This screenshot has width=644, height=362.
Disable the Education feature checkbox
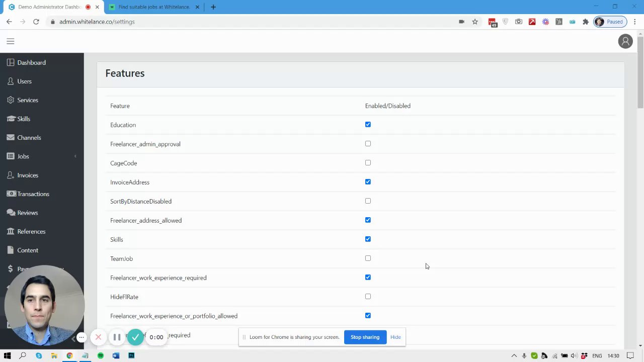[x=368, y=125]
